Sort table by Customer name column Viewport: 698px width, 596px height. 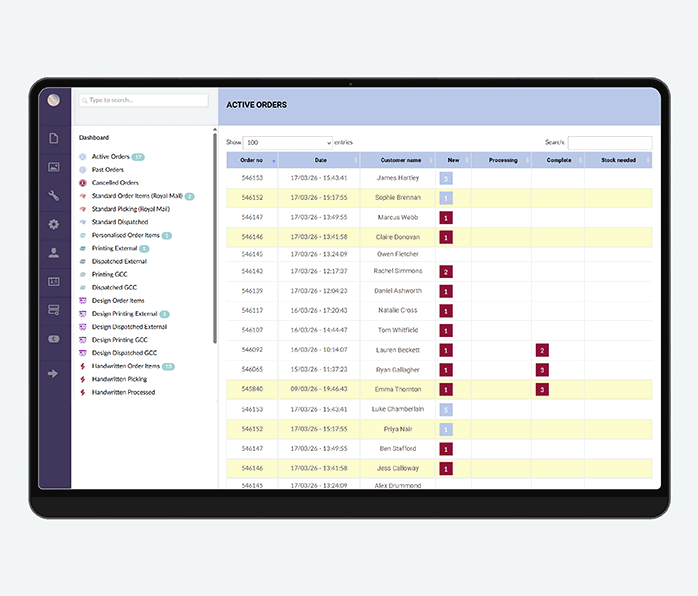coord(398,160)
